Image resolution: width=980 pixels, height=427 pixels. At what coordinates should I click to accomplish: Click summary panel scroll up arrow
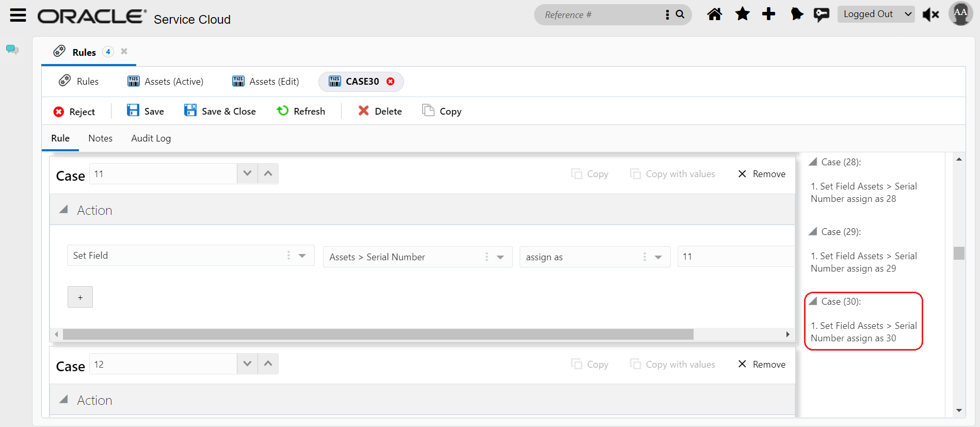tap(959, 160)
